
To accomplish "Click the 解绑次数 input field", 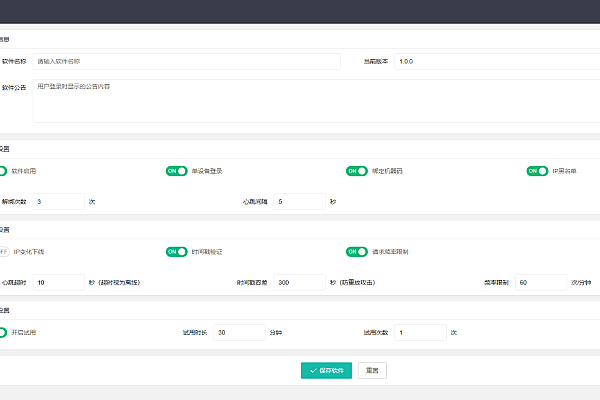I will 58,201.
